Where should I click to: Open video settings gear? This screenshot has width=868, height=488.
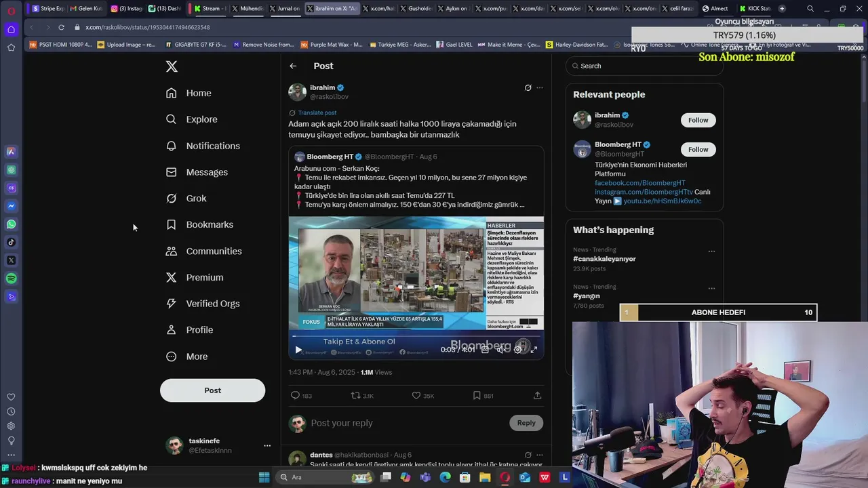518,350
